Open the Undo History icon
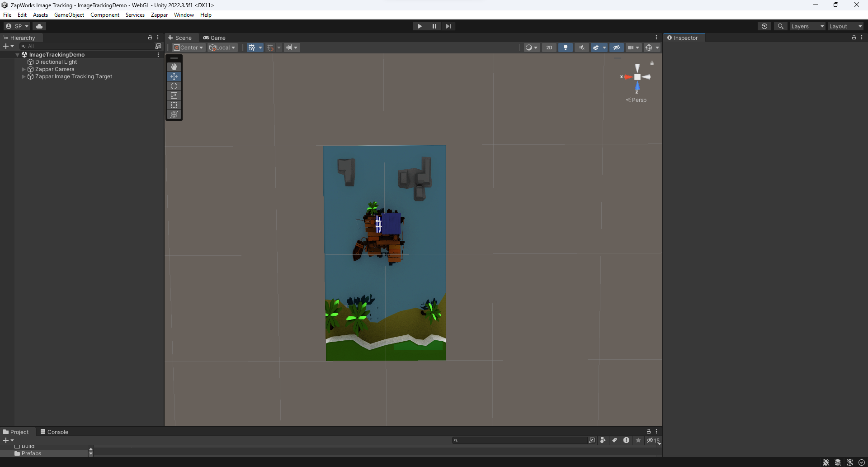The width and height of the screenshot is (868, 467). [764, 26]
